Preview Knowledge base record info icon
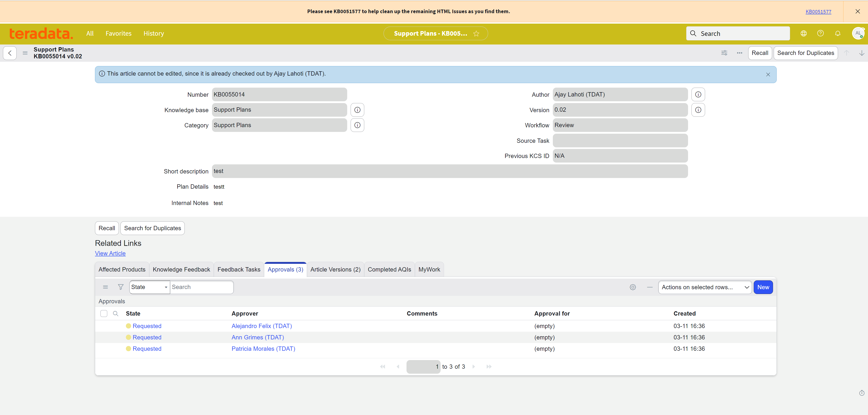Screen dimensions: 868x415 pyautogui.click(x=357, y=110)
